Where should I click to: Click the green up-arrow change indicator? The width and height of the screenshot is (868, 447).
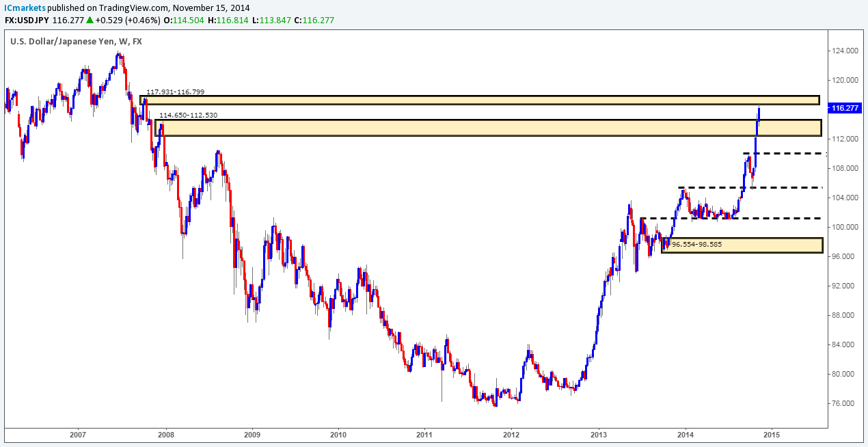[x=90, y=21]
